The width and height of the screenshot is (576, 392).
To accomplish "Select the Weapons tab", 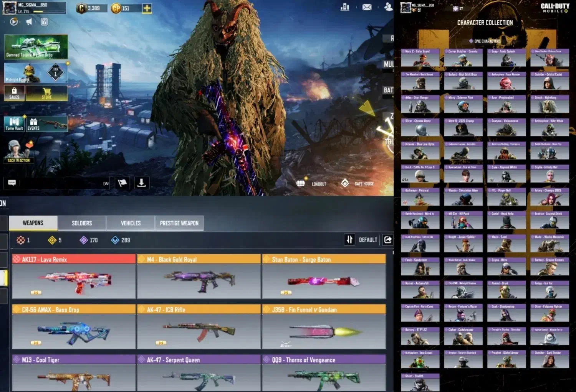I will [x=33, y=223].
